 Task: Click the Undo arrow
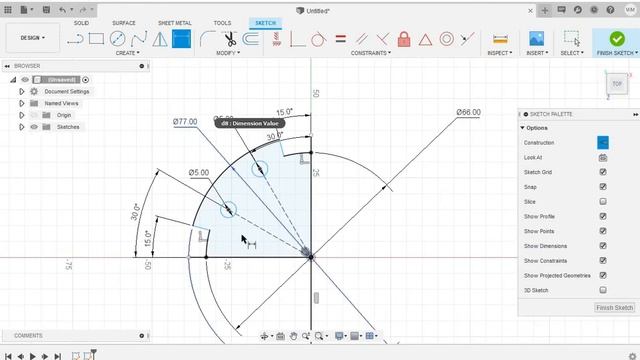pos(62,10)
